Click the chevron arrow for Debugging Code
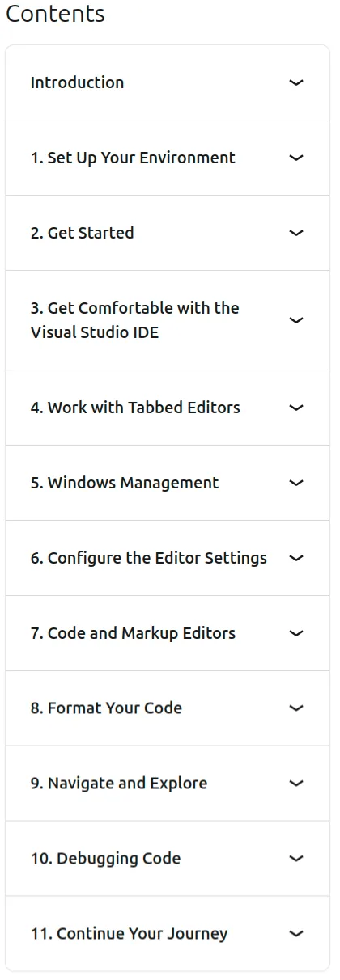Viewport: 340px width, 980px height. tap(296, 858)
